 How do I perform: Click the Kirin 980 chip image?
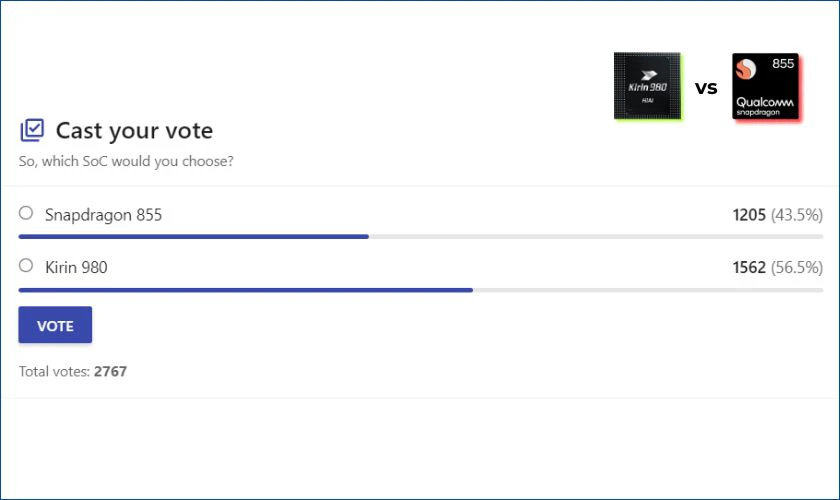[647, 87]
